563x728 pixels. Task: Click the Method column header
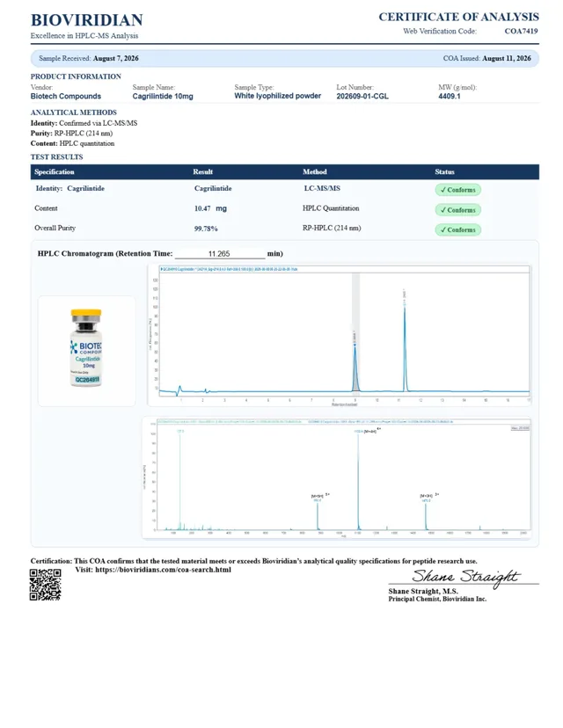point(315,171)
